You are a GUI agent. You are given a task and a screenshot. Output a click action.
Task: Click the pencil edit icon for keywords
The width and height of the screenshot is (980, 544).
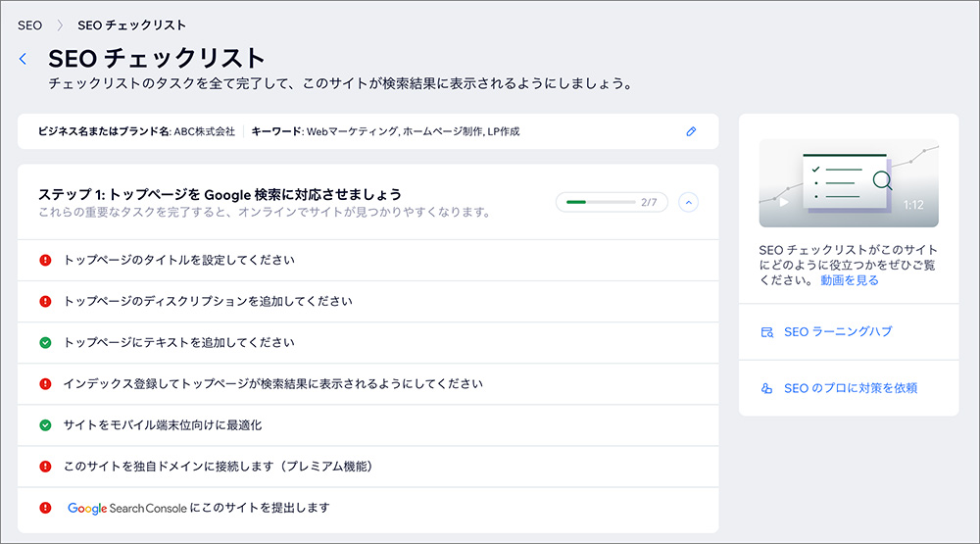click(x=691, y=131)
